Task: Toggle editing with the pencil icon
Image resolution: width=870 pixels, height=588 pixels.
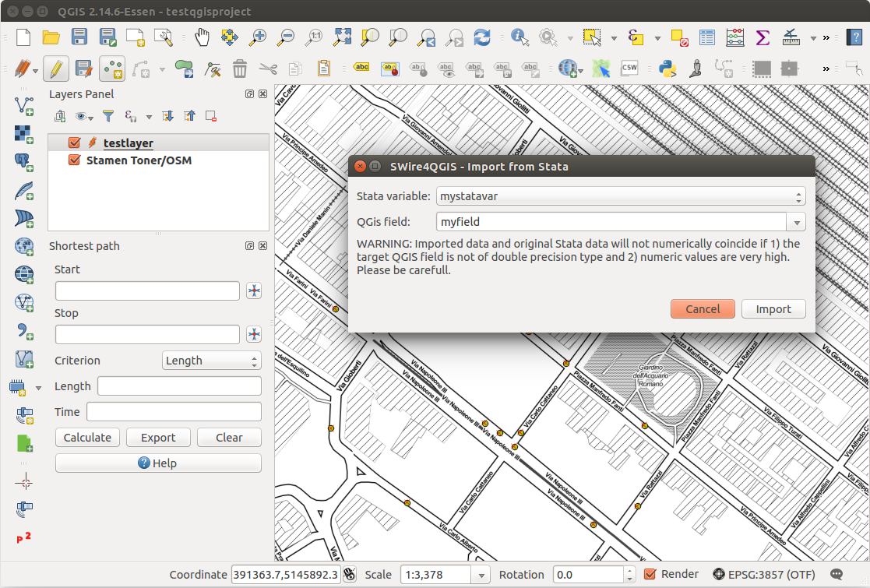Action: click(56, 69)
